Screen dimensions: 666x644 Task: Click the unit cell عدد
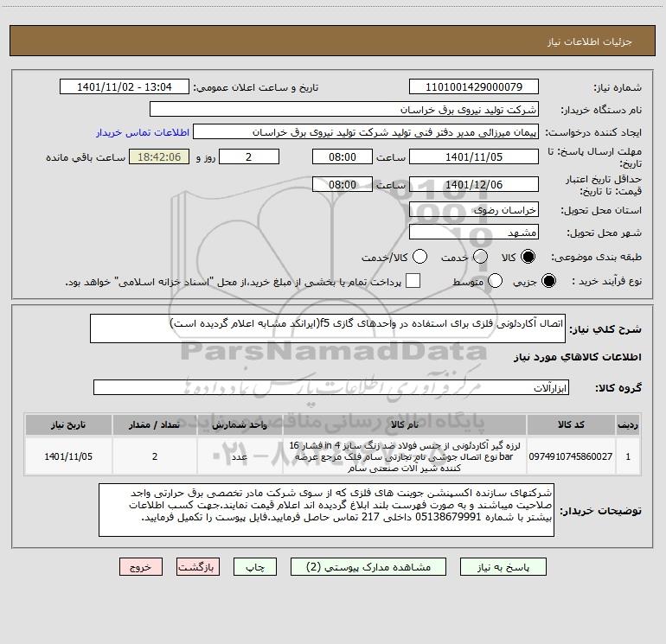[x=240, y=456]
